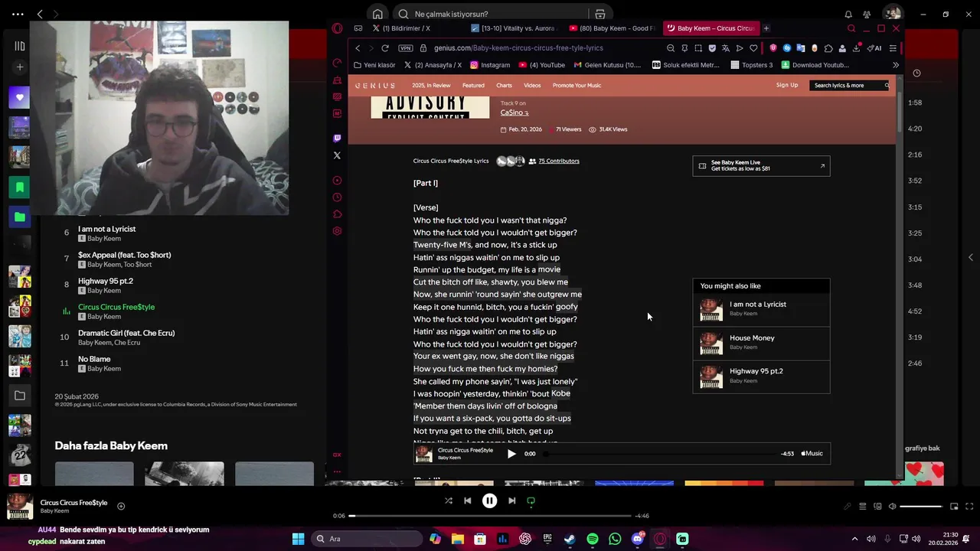
Task: Open Spotify friend activity icon
Action: click(x=867, y=14)
